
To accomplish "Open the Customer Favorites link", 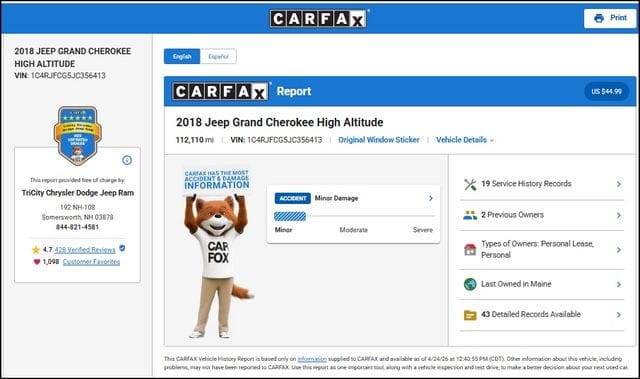I will pyautogui.click(x=91, y=262).
